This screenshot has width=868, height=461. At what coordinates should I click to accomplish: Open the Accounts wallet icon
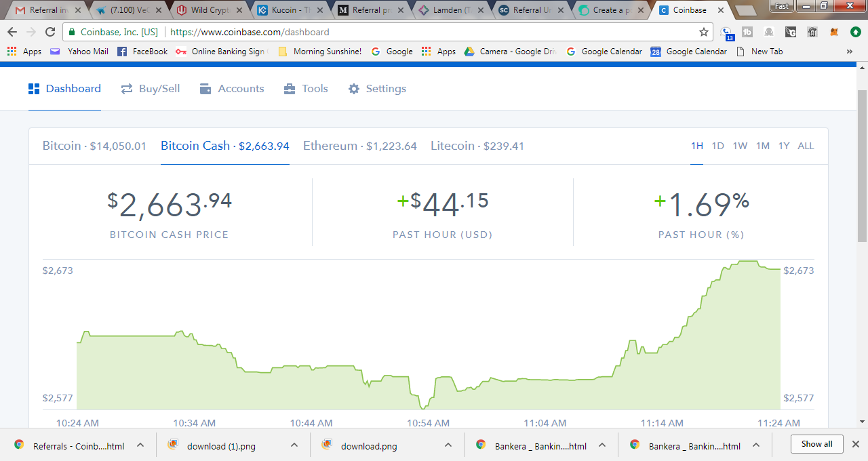pyautogui.click(x=205, y=89)
